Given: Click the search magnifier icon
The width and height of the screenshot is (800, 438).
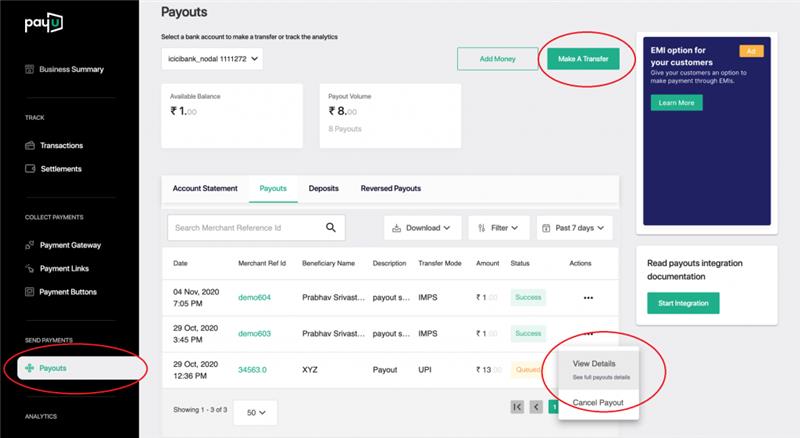Looking at the screenshot, I should (x=332, y=227).
